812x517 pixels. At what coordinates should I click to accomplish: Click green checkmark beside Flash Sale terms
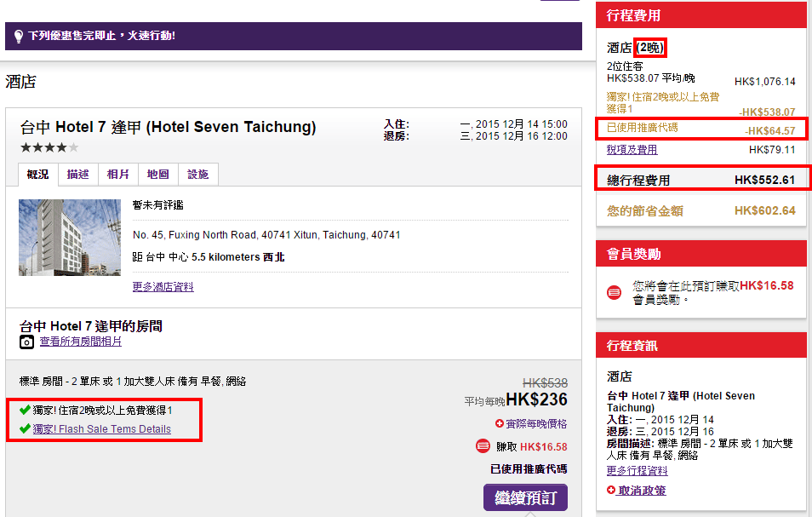[x=25, y=429]
